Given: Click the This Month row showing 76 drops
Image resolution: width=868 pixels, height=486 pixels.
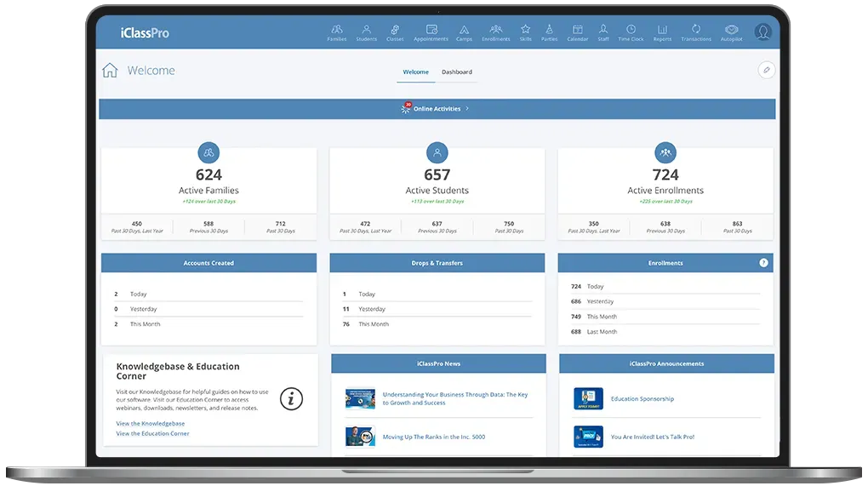Looking at the screenshot, I should pos(437,323).
